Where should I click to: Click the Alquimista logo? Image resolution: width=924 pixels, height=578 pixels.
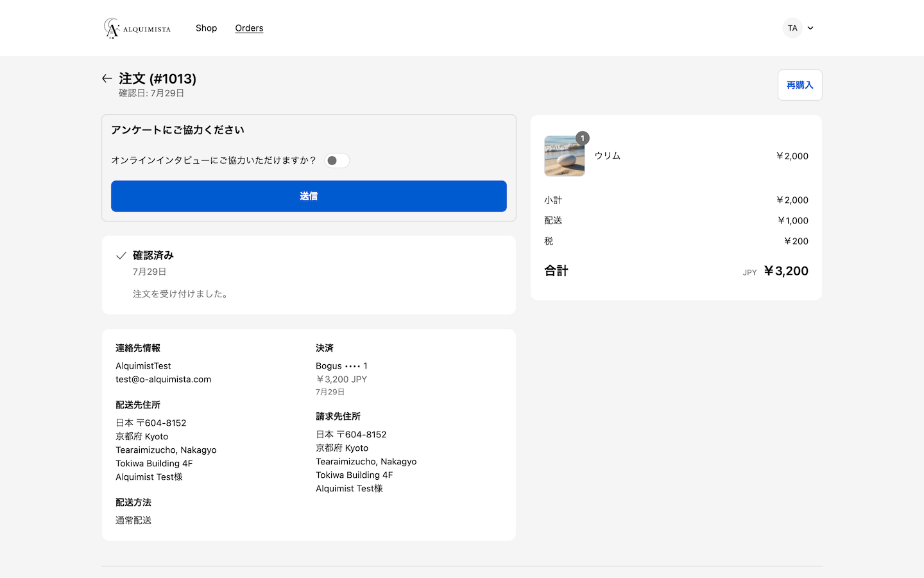[x=137, y=28]
